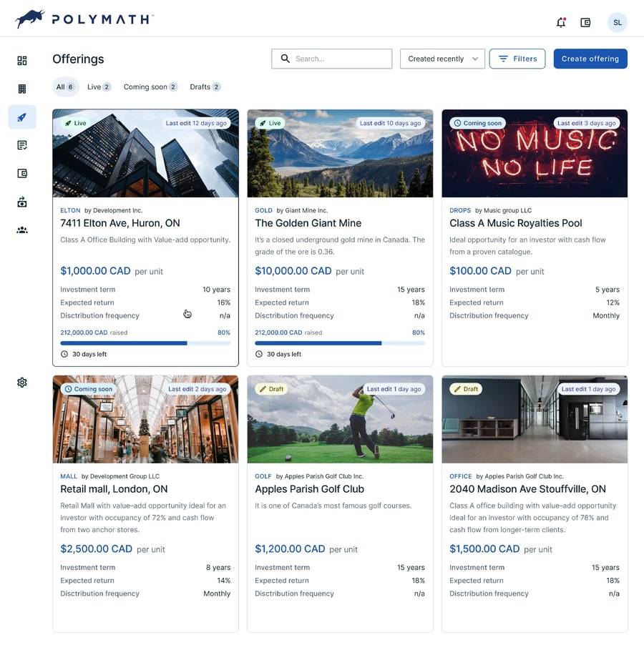Viewport: 644px width, 645px height.
Task: Click the wallet icon in top header
Action: [x=585, y=23]
